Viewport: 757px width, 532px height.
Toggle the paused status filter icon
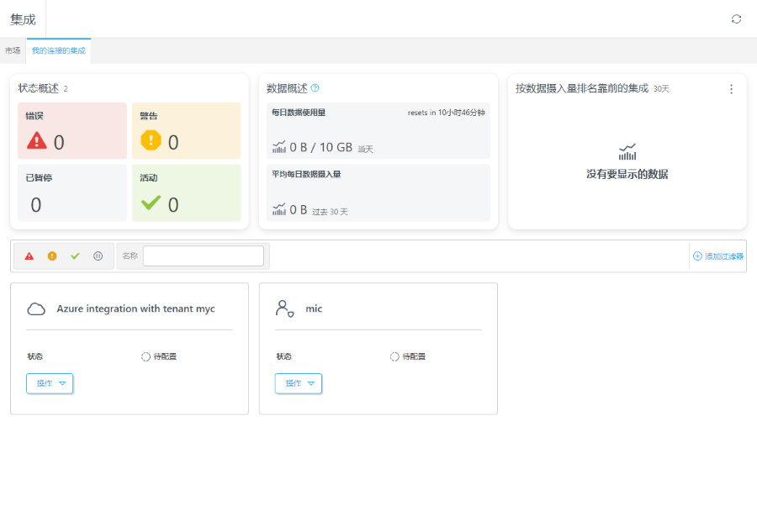pos(98,256)
